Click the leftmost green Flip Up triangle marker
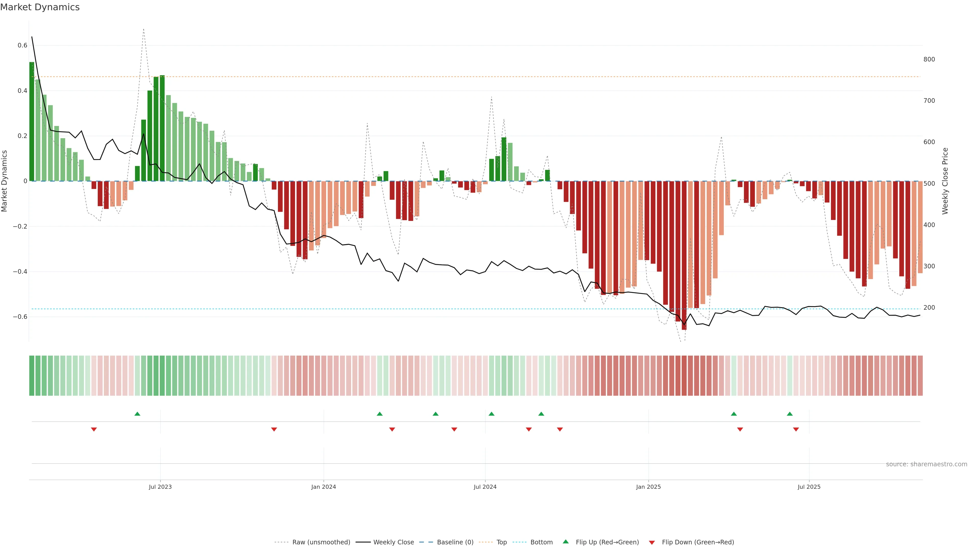This screenshot has width=980, height=551. [x=137, y=414]
